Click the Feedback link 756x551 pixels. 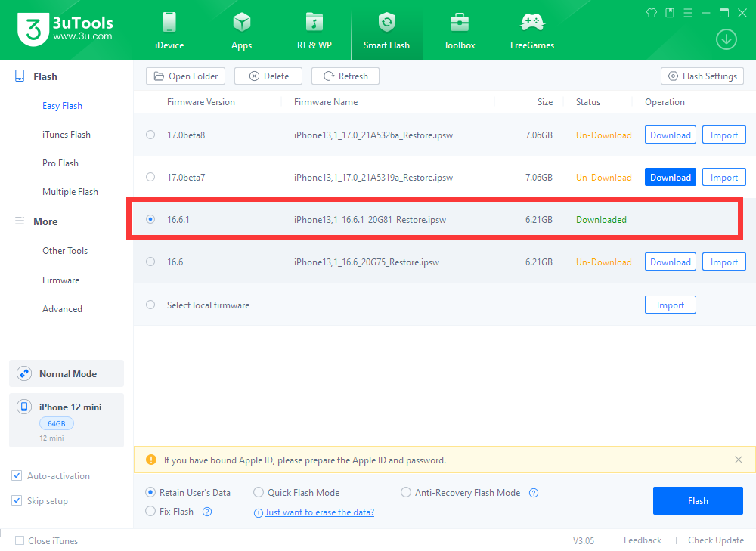click(642, 540)
